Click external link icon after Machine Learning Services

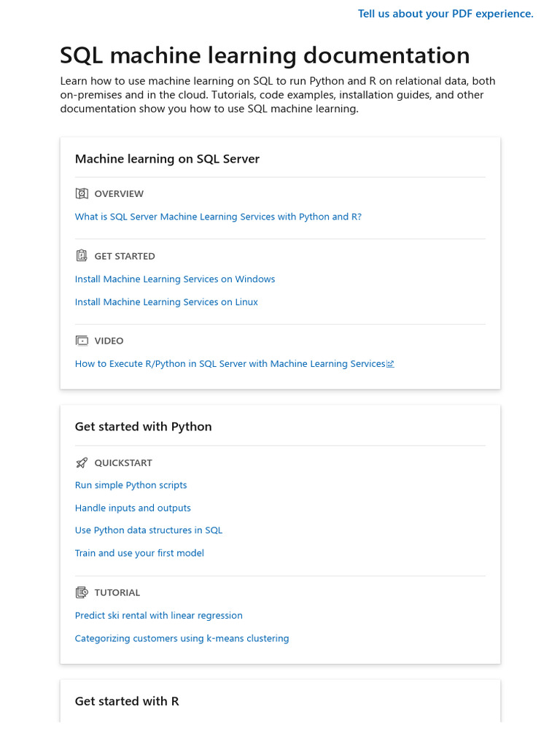[390, 364]
